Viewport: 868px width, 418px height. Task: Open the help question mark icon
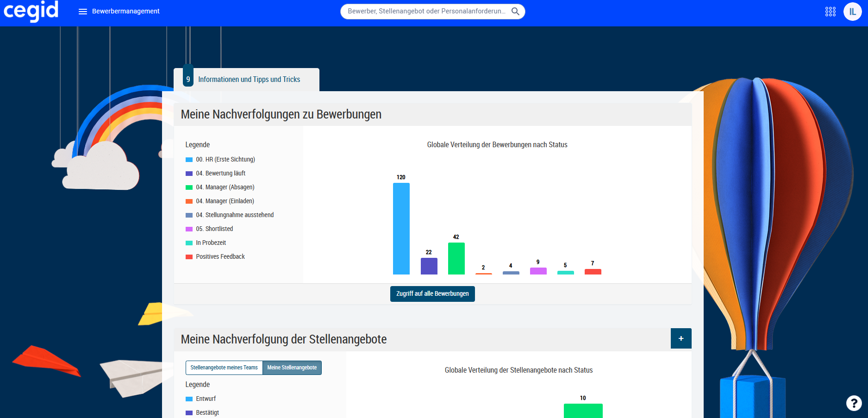(x=854, y=403)
